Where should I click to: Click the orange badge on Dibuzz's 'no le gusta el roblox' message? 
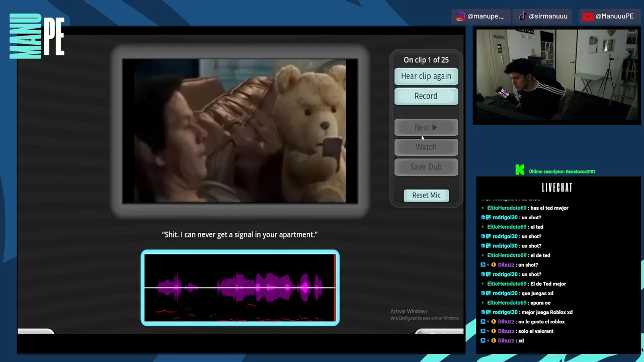(x=494, y=322)
